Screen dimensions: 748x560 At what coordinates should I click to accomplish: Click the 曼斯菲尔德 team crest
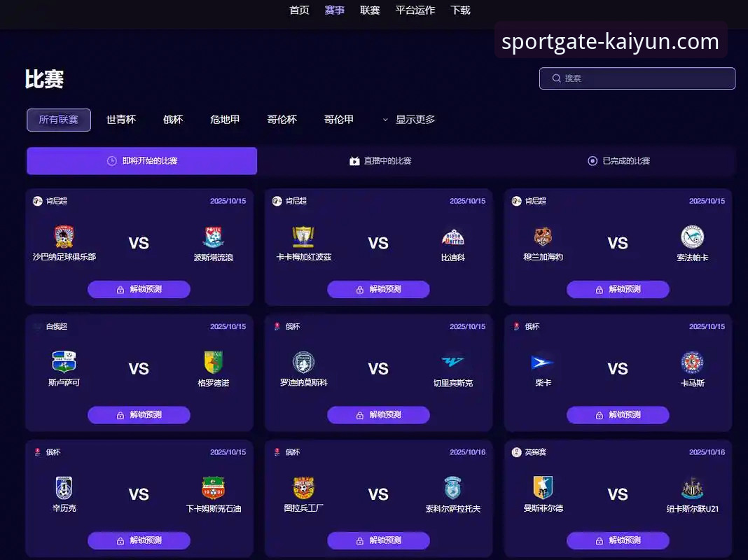543,488
